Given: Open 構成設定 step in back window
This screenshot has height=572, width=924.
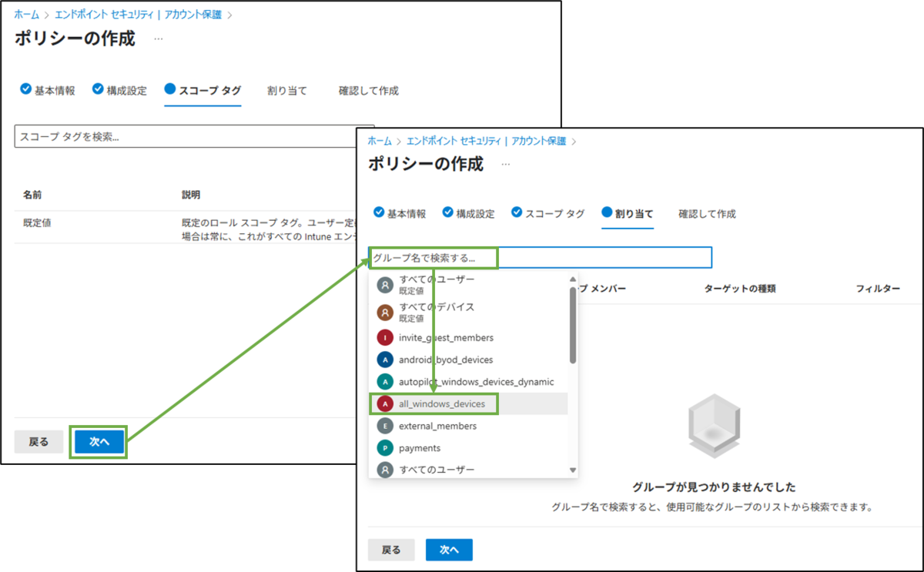Looking at the screenshot, I should [119, 90].
